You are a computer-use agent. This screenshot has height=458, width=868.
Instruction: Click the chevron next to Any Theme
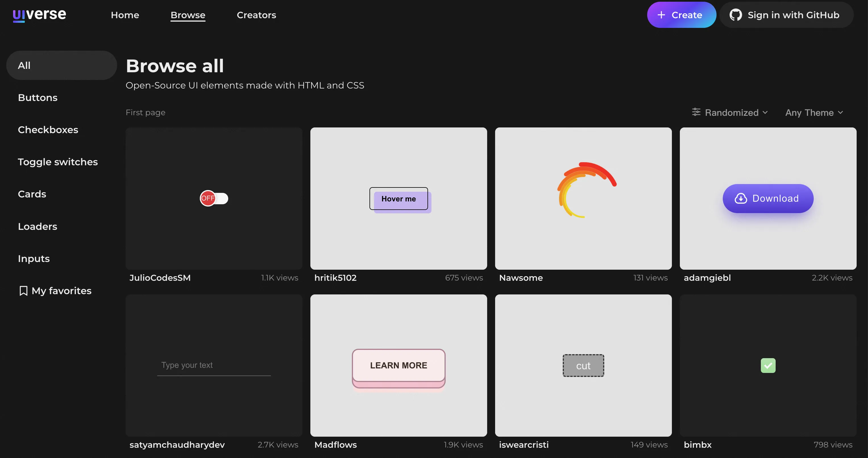point(841,113)
